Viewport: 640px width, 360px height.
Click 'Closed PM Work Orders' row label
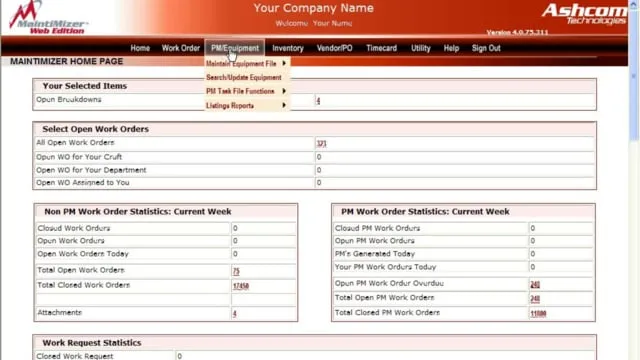pos(378,228)
